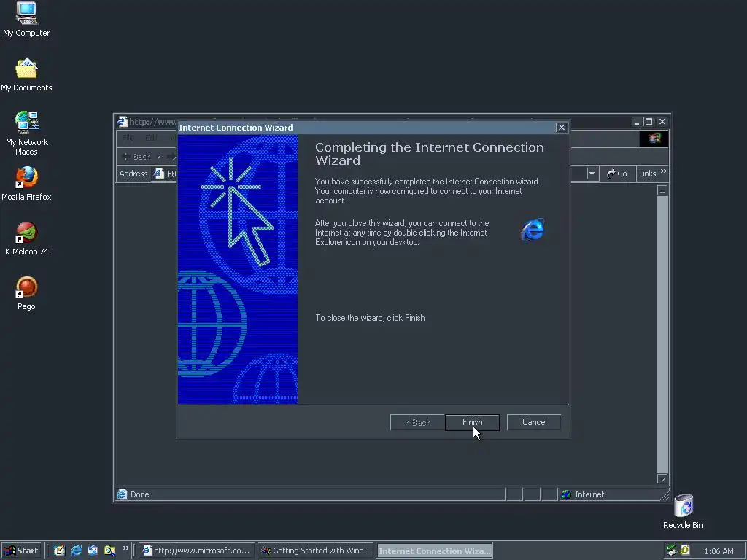
Task: Click the network connection tray icon
Action: (x=672, y=551)
